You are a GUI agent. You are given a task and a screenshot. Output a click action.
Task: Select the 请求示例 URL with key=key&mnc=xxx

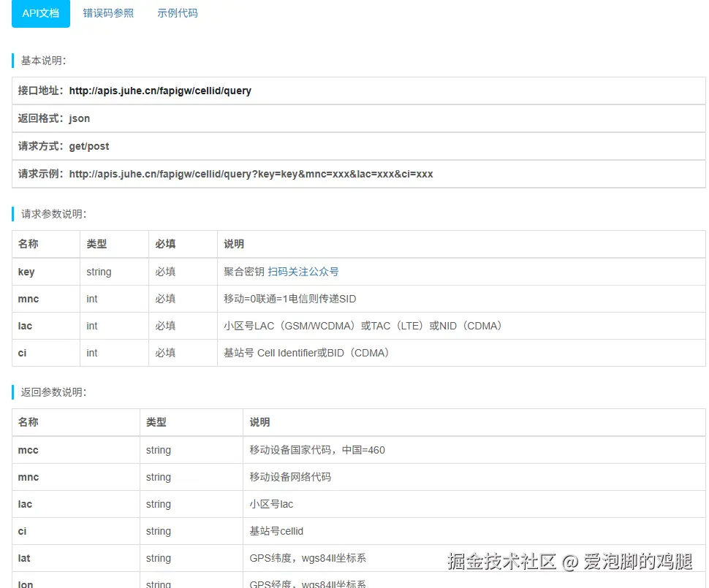pos(251,174)
